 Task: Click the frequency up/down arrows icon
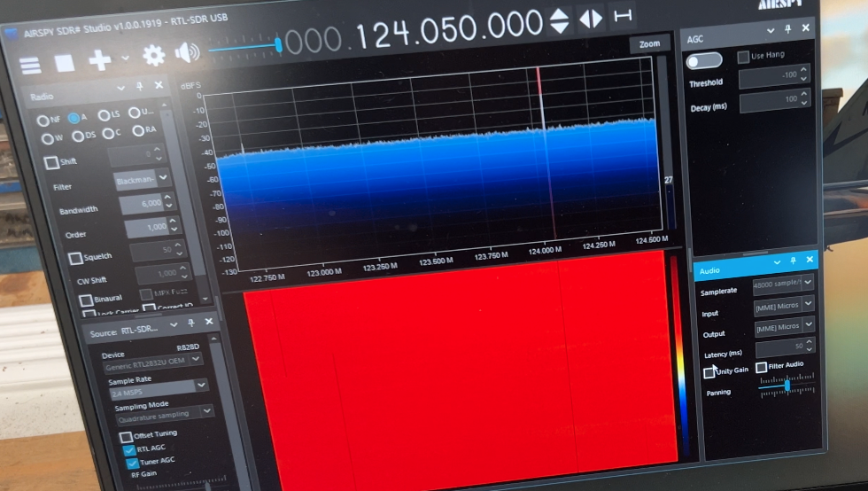[x=560, y=21]
